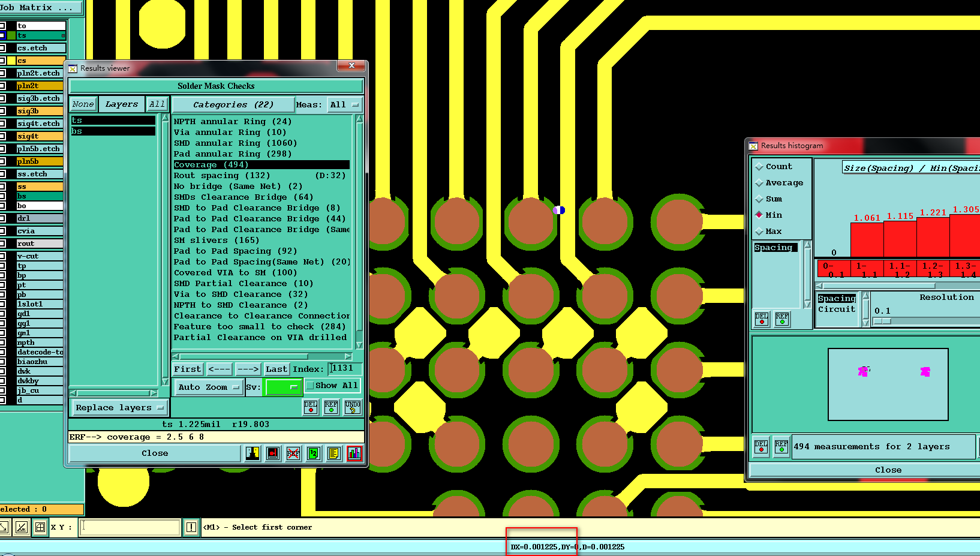The image size is (980, 556).
Task: Click the yellow report page icon
Action: 334,453
